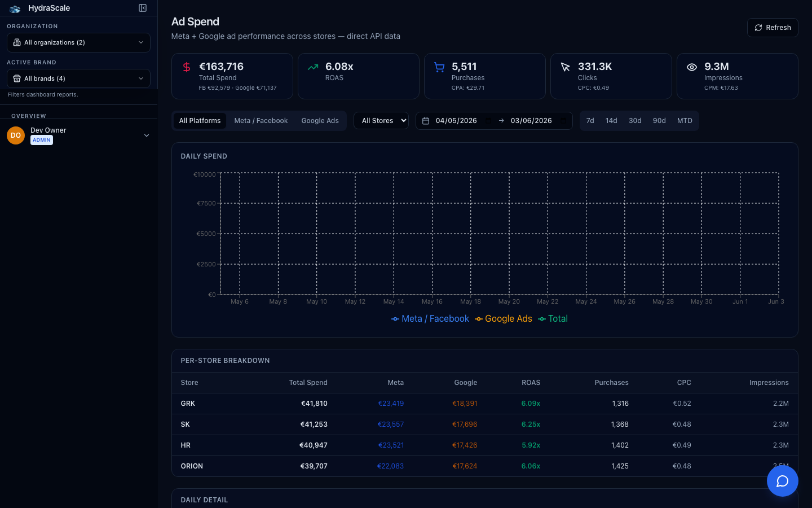The image size is (812, 508).
Task: Switch to Google Ads tab
Action: point(320,121)
